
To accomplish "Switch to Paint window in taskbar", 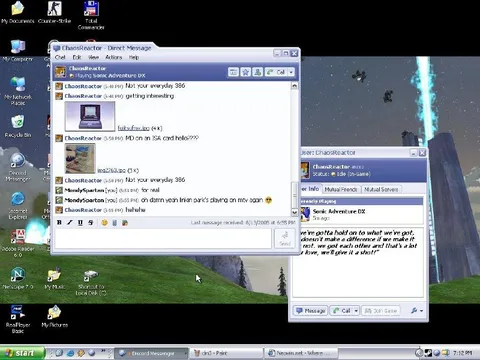I will coord(227,353).
